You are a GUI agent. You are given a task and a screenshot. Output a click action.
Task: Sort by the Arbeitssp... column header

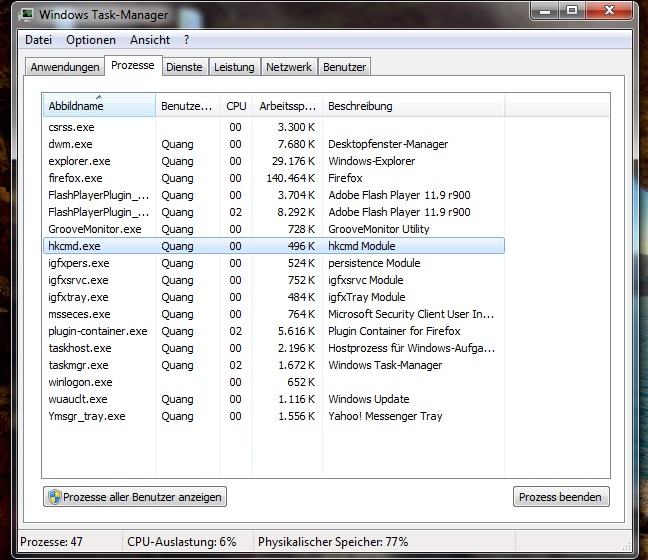[x=287, y=106]
